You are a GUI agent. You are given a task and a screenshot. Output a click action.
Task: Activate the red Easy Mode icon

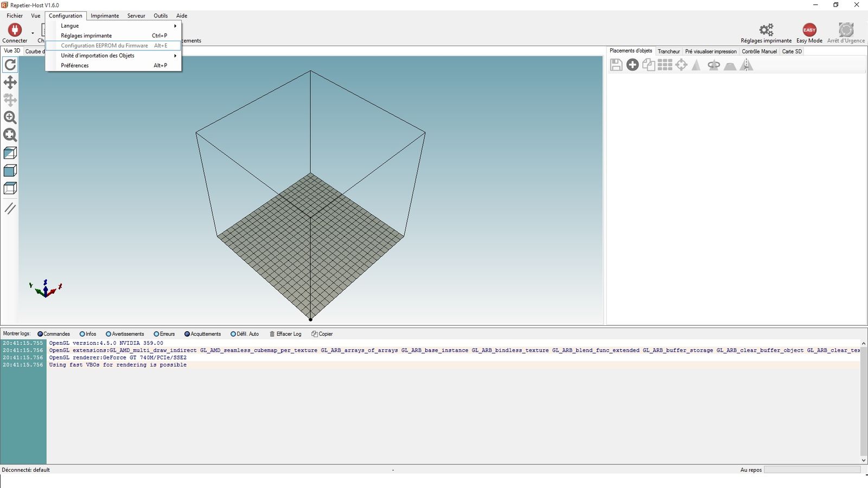809,29
